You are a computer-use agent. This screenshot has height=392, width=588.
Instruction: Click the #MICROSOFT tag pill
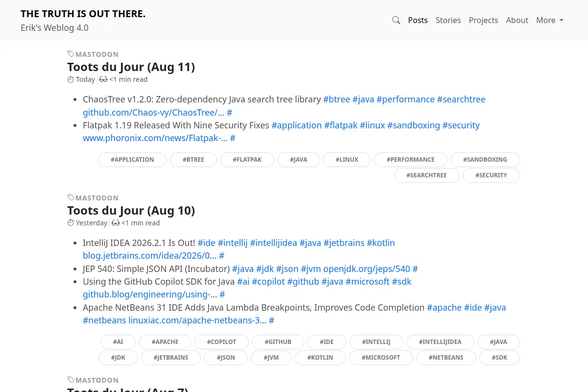(x=381, y=358)
